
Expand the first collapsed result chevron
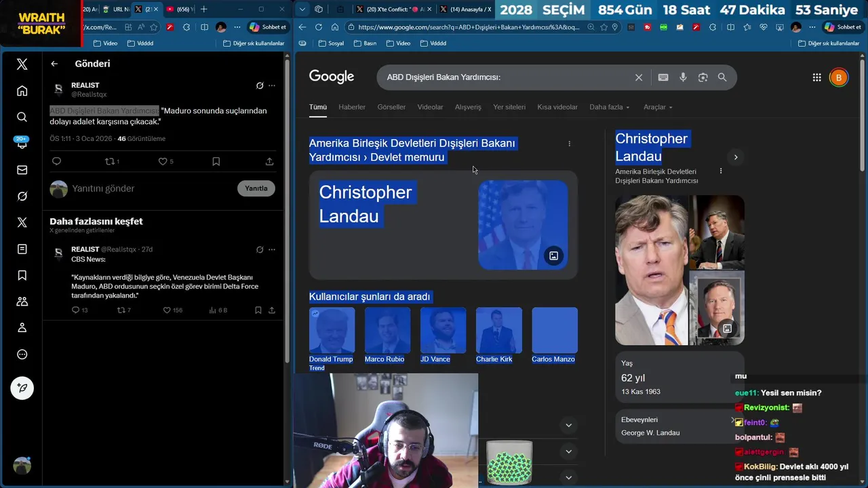click(x=568, y=426)
